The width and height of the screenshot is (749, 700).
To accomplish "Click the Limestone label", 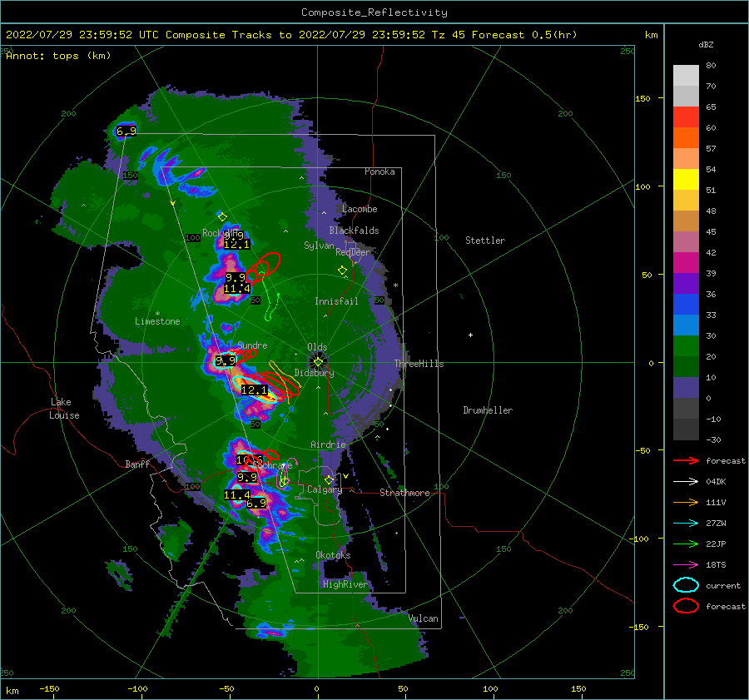I will pos(157,321).
